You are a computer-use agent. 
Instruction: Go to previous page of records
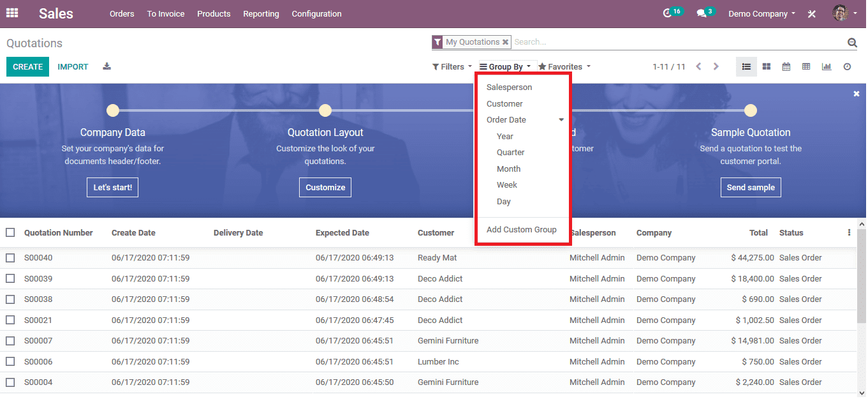[x=698, y=66]
